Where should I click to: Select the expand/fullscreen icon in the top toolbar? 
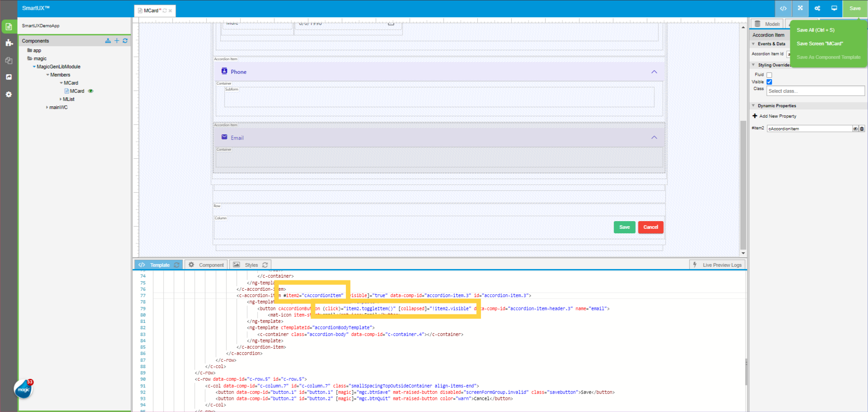[799, 9]
